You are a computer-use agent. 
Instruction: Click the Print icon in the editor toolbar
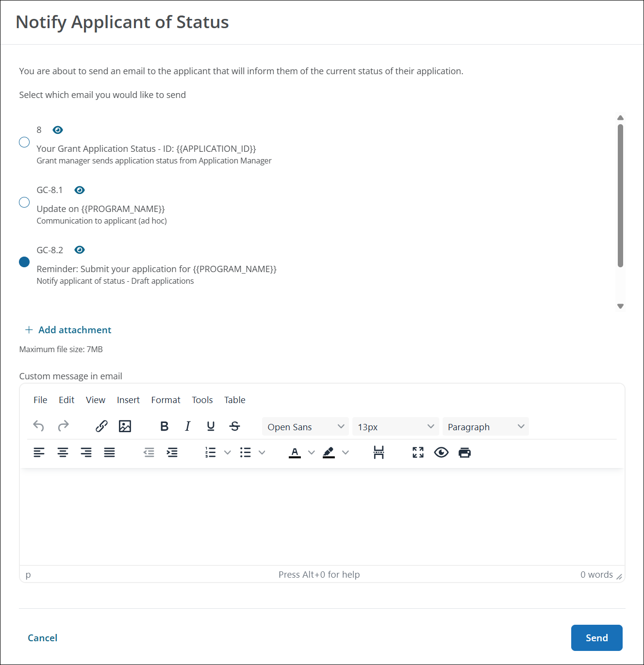[464, 452]
